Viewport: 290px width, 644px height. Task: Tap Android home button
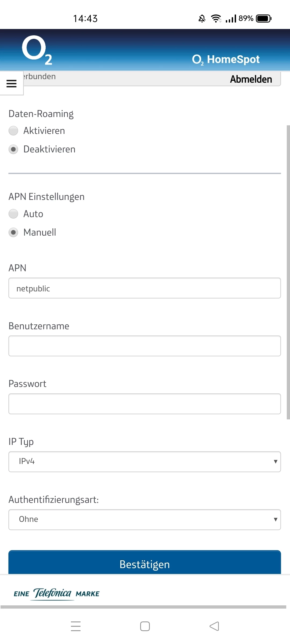tap(145, 626)
